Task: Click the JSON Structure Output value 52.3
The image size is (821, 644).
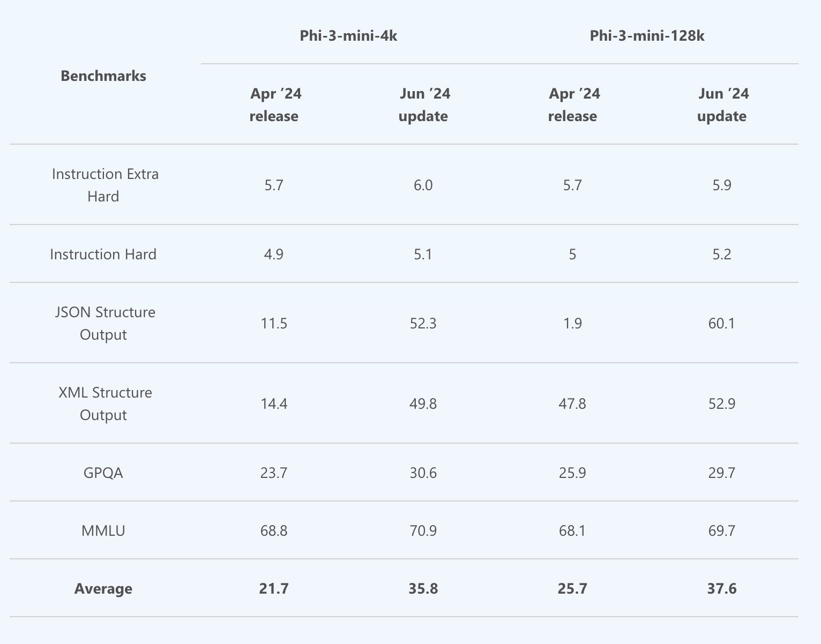Action: coord(423,323)
